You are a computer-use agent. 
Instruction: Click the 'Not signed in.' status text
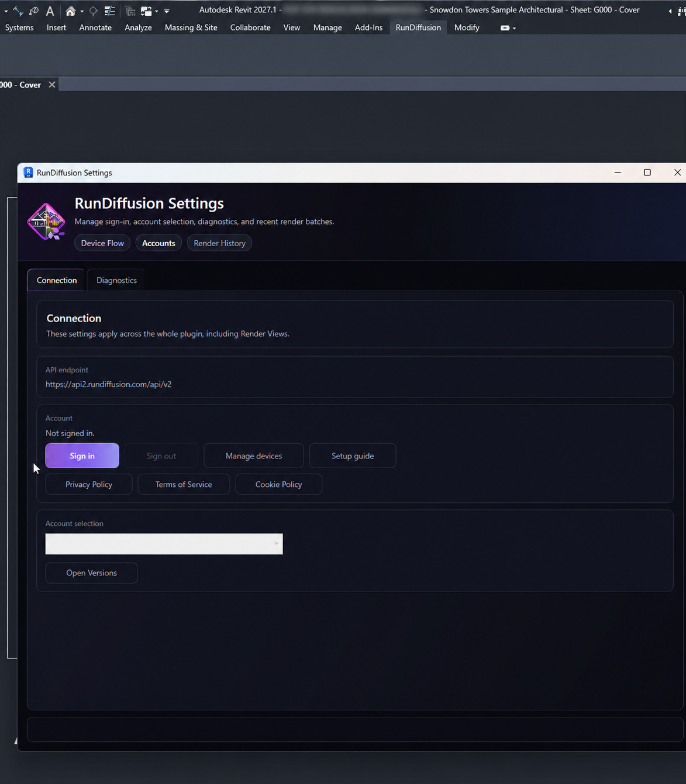[x=70, y=433]
